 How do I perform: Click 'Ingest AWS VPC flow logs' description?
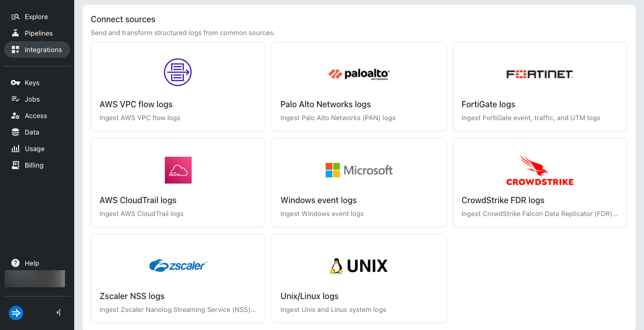coord(140,118)
